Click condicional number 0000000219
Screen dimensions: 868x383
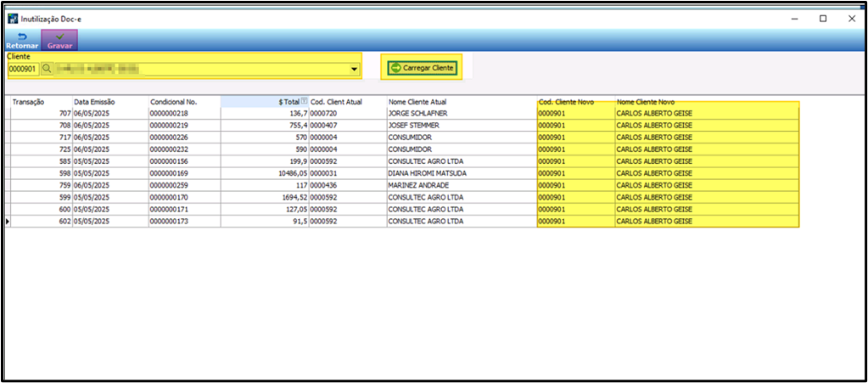(185, 126)
